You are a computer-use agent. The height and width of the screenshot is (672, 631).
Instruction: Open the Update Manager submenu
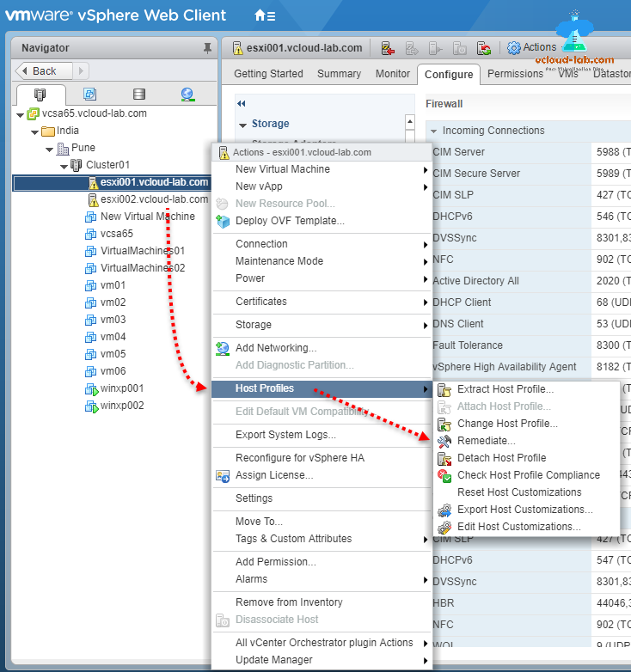click(x=322, y=660)
